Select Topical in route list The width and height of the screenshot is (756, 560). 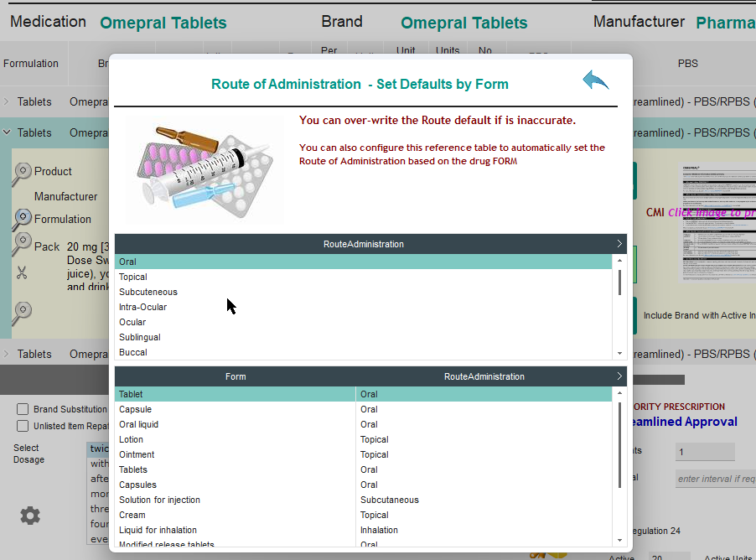coord(363,277)
